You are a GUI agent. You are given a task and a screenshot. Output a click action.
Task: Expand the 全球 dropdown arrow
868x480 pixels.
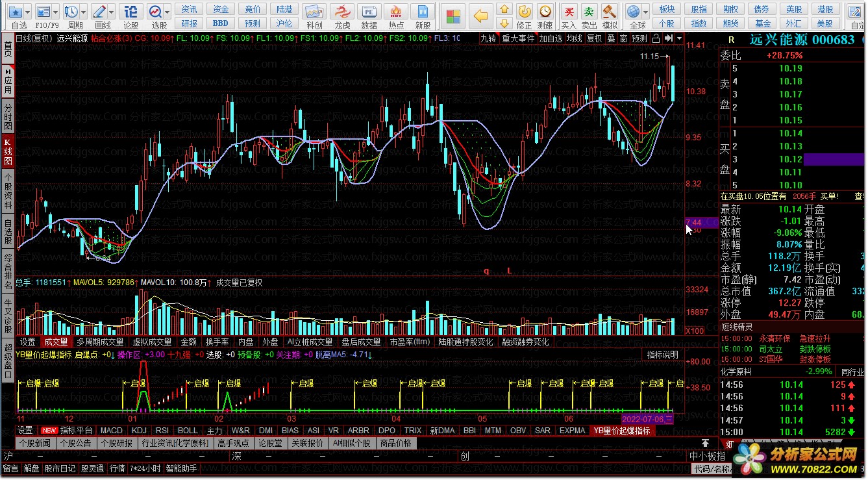[645, 12]
